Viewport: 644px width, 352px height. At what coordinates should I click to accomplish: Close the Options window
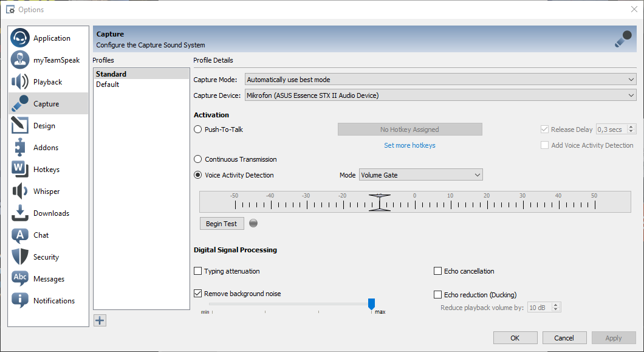click(634, 9)
